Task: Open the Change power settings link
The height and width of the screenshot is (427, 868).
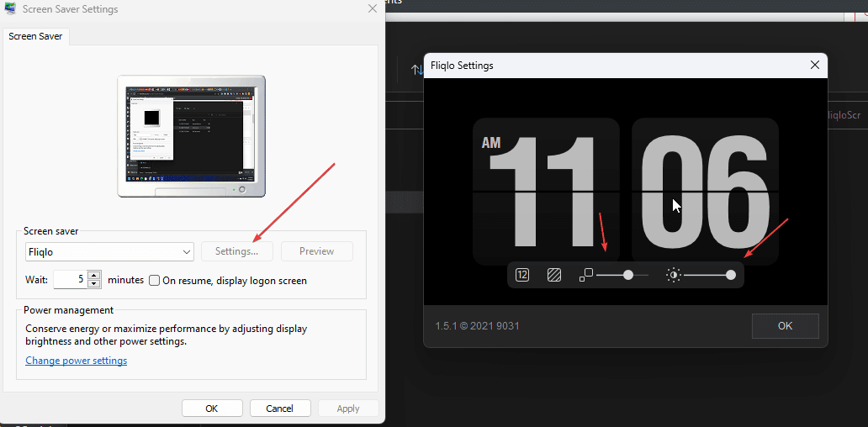Action: (77, 361)
